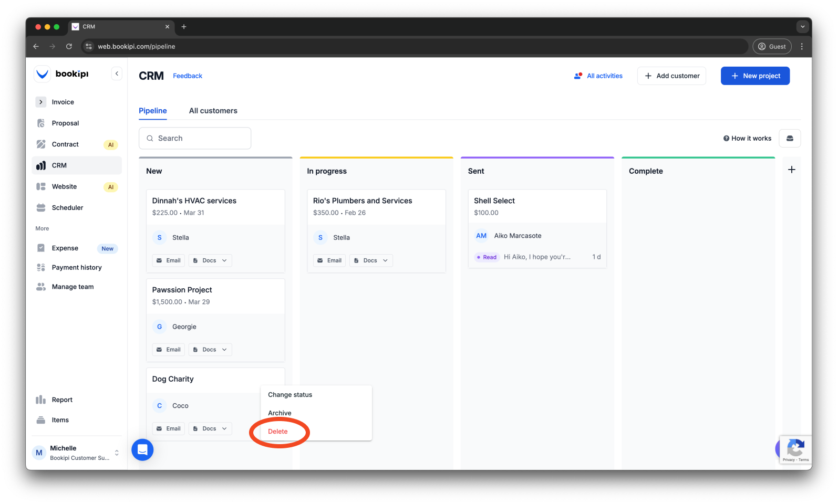The height and width of the screenshot is (504, 838).
Task: Open the Expense icon in sidebar
Action: [41, 248]
